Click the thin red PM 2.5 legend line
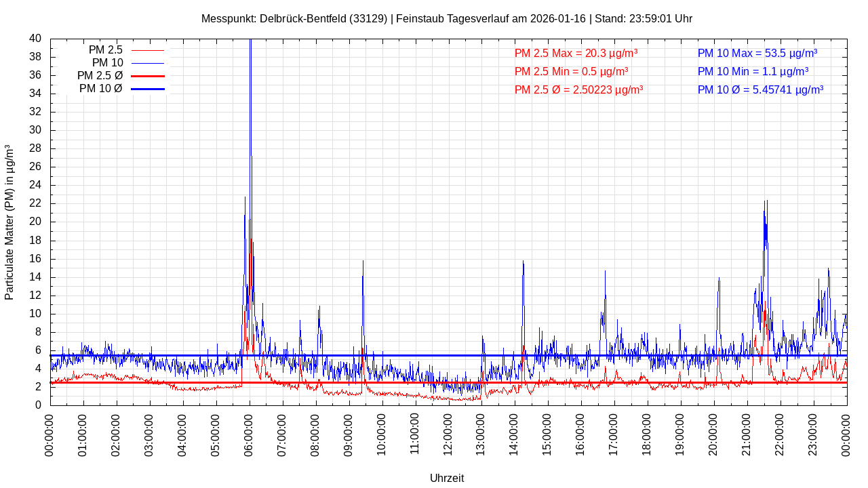The image size is (868, 488). click(x=147, y=50)
